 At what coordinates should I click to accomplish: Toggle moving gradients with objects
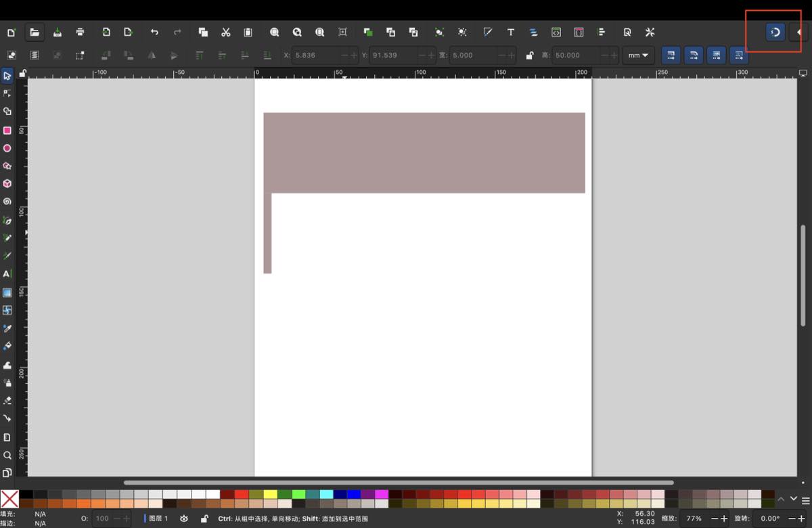point(717,56)
